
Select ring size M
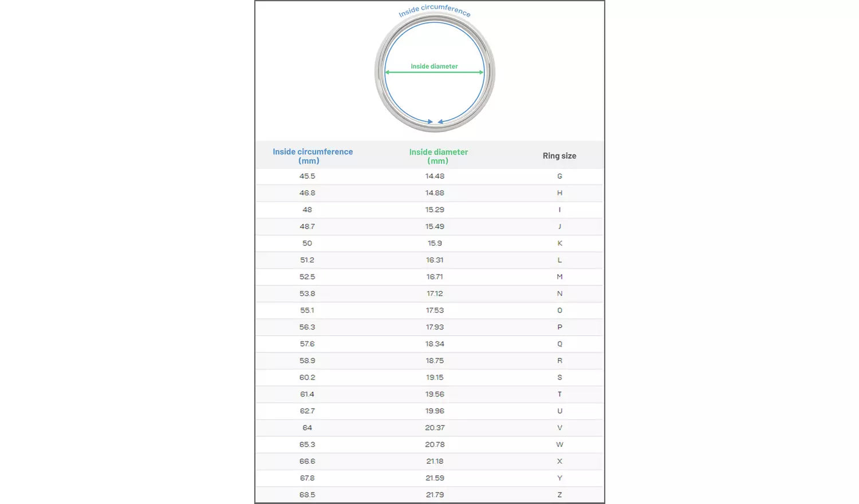559,277
